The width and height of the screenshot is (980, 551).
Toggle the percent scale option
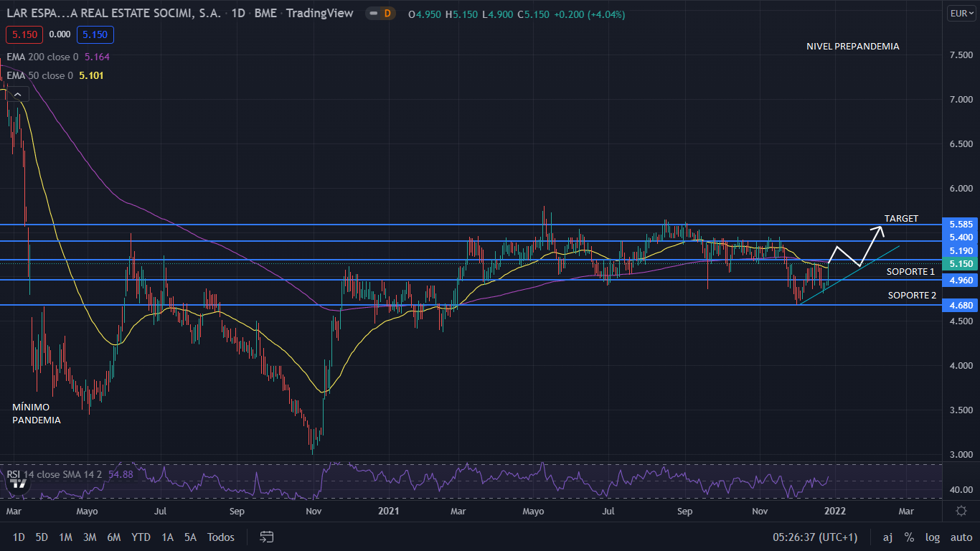[x=909, y=537]
